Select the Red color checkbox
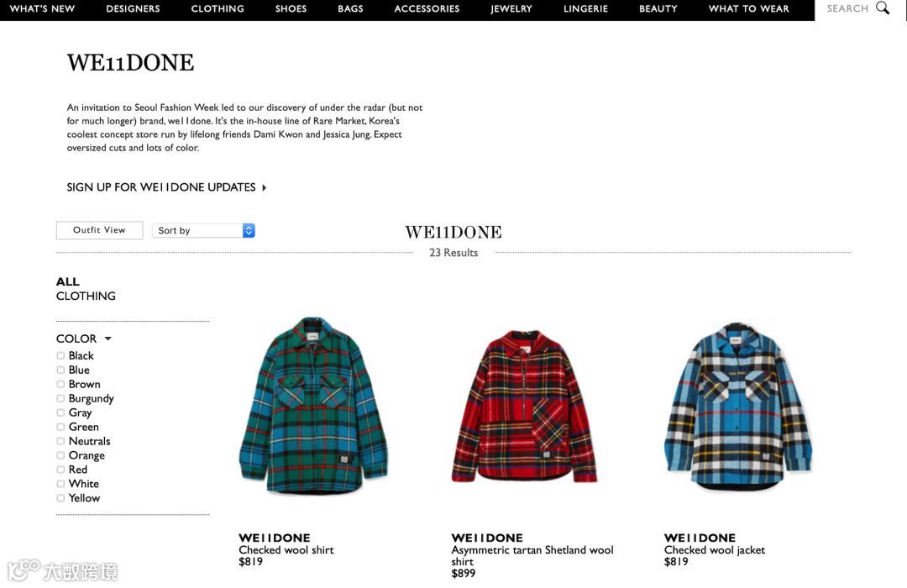Screen dimensions: 907x588 (60, 470)
